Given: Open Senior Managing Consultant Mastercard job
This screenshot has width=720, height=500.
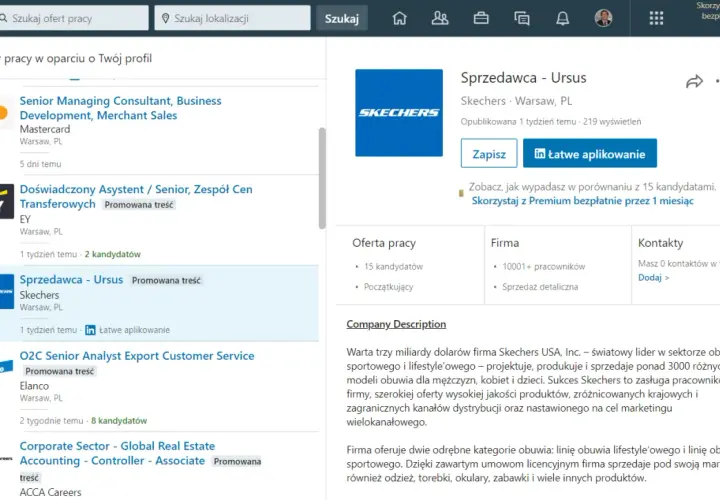Looking at the screenshot, I should [x=120, y=108].
